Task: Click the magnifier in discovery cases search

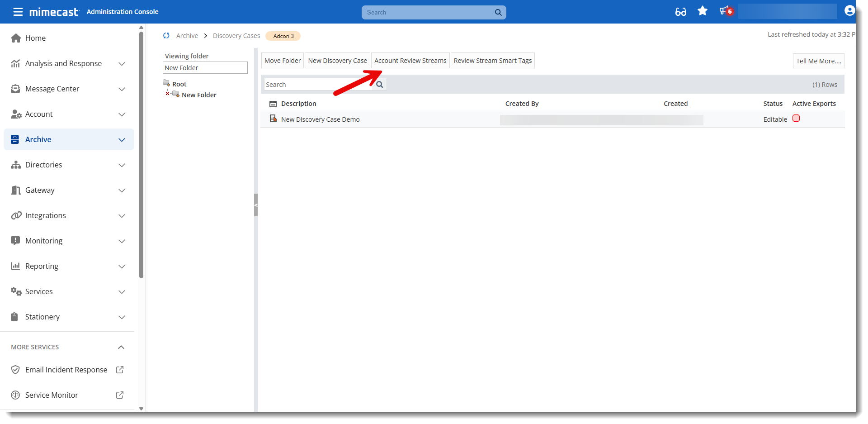Action: point(380,85)
